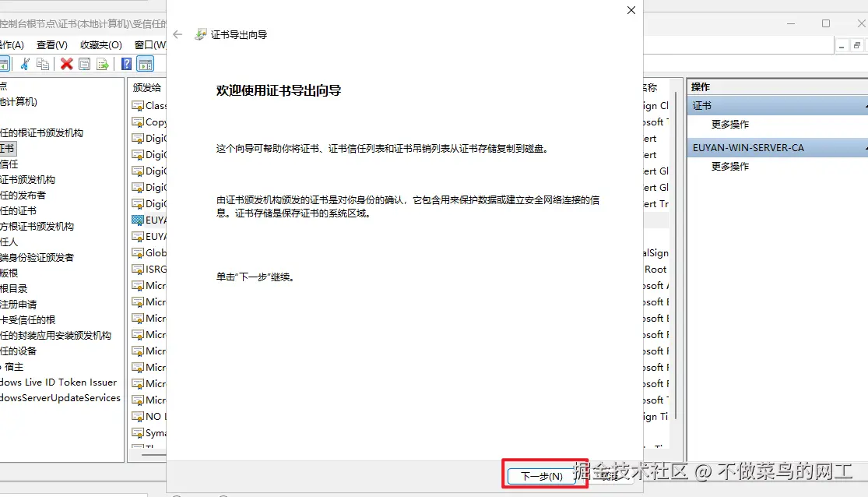
Task: Select the ISRG certificate icon in list
Action: point(138,270)
